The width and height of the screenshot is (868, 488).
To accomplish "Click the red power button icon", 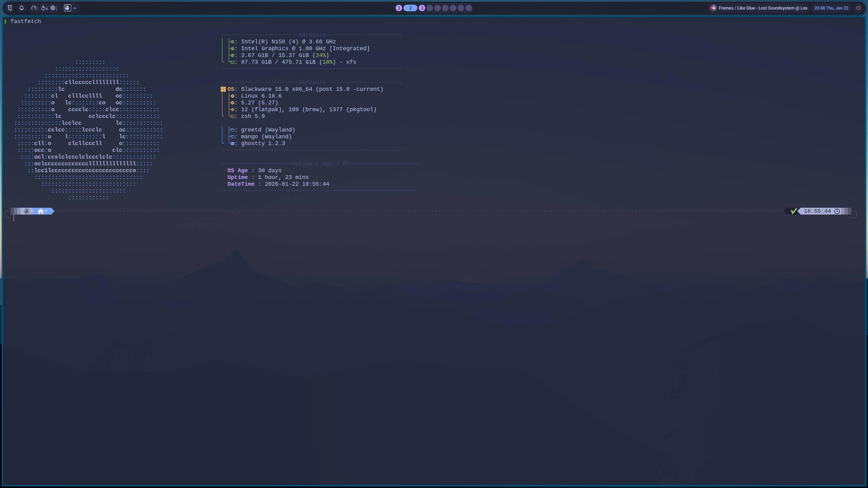I will [858, 8].
